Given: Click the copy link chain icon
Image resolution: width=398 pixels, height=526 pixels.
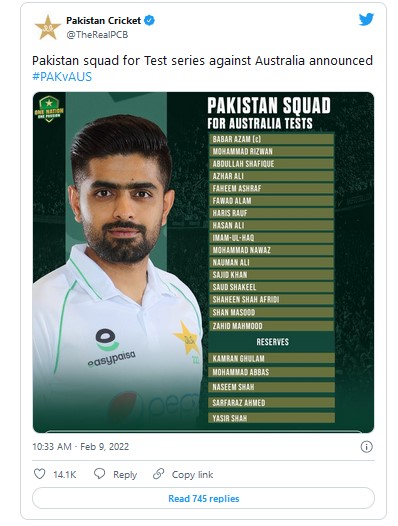Looking at the screenshot, I should point(158,474).
